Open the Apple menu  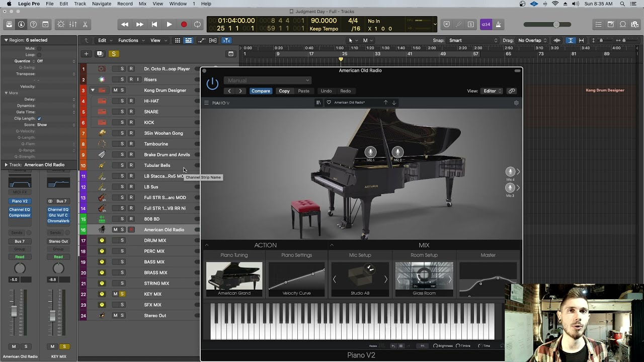pos(9,4)
